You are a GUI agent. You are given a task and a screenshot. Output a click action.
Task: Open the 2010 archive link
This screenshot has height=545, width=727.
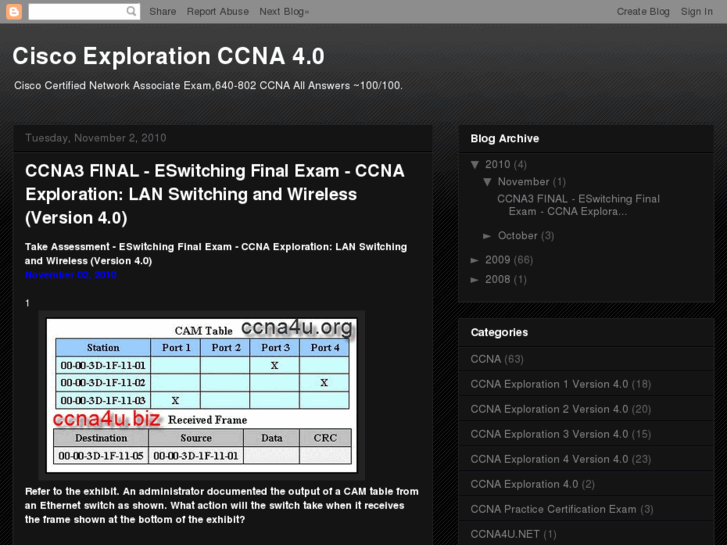pos(497,165)
